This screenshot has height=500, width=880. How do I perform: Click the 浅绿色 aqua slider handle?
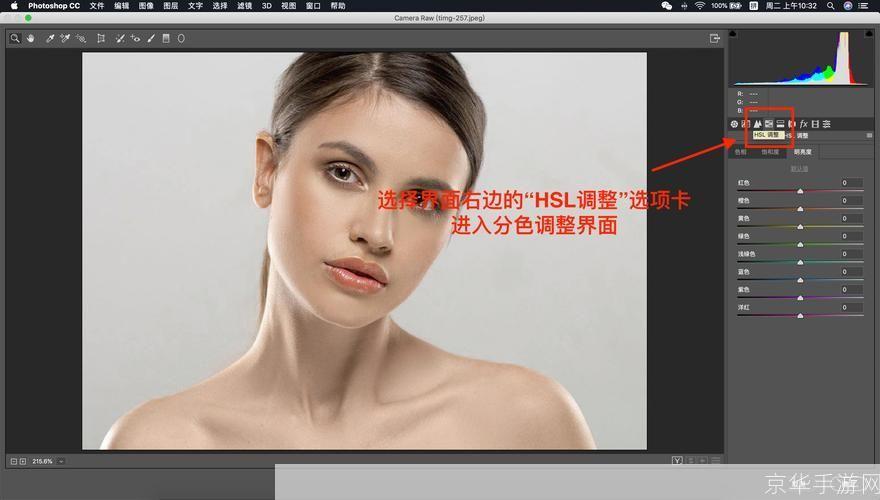click(x=800, y=263)
